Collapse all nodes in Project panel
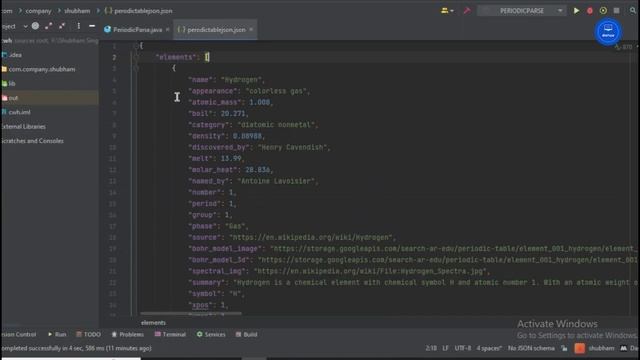This screenshot has height=360, width=640. click(62, 26)
